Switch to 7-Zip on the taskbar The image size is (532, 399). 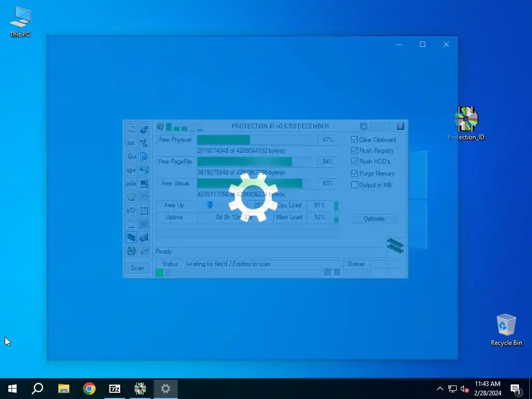point(115,389)
